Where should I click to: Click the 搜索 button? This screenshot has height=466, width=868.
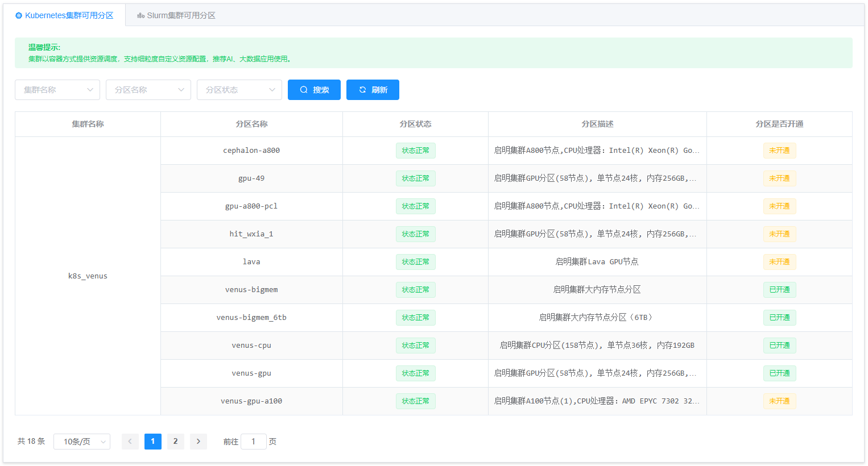314,90
